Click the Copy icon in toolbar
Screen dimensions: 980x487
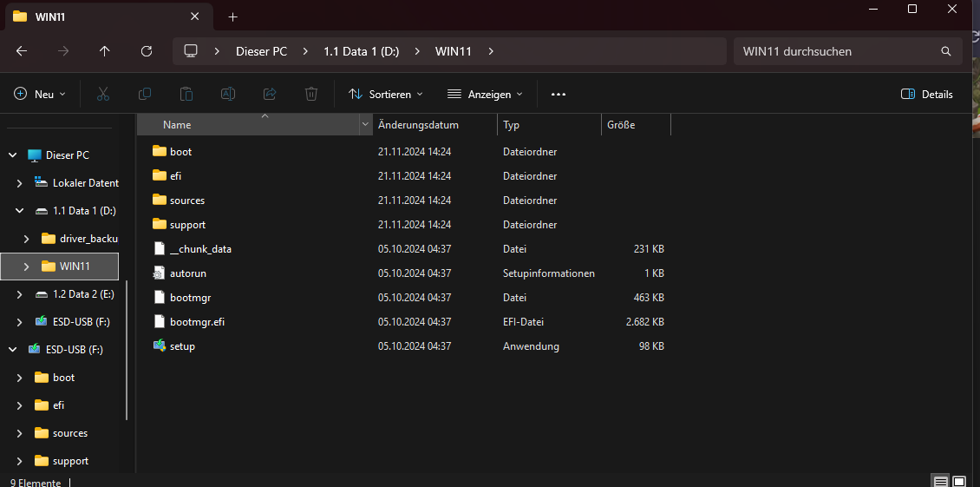click(144, 94)
